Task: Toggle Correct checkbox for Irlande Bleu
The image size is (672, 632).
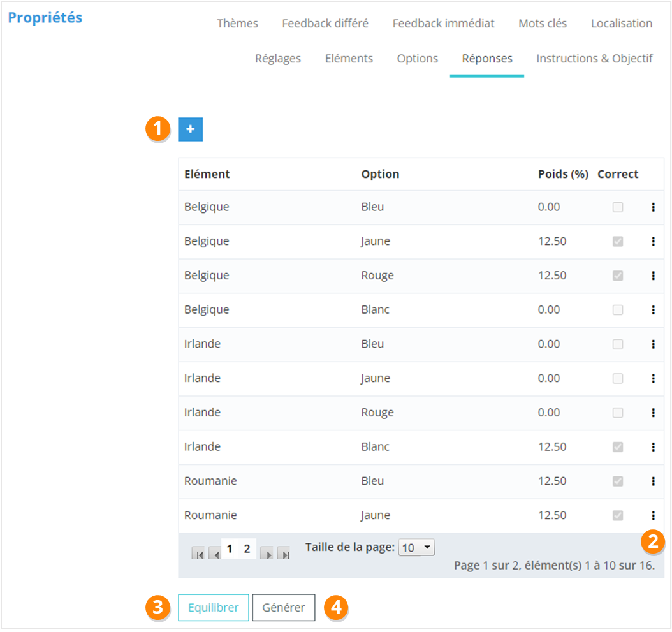Action: pyautogui.click(x=617, y=344)
